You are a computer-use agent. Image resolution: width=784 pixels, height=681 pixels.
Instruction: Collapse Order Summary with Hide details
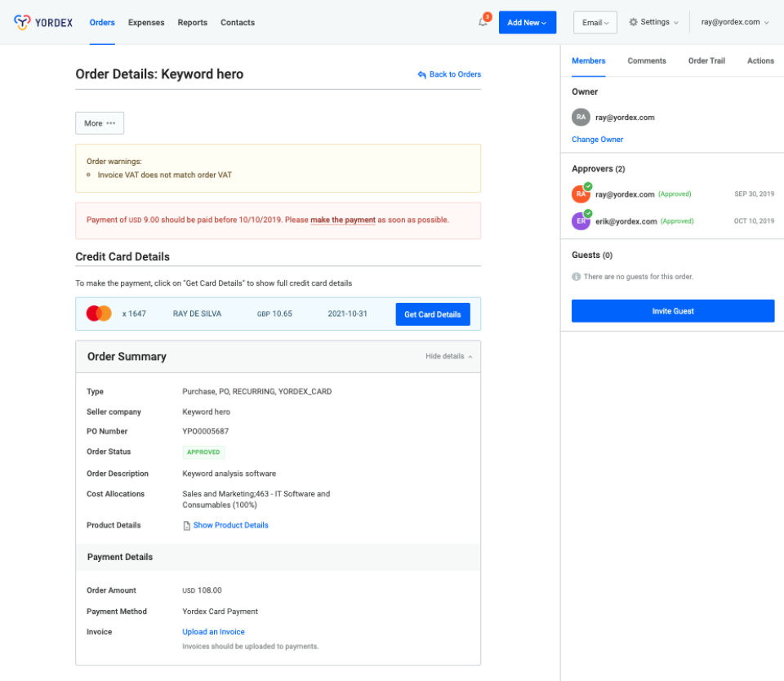click(448, 356)
